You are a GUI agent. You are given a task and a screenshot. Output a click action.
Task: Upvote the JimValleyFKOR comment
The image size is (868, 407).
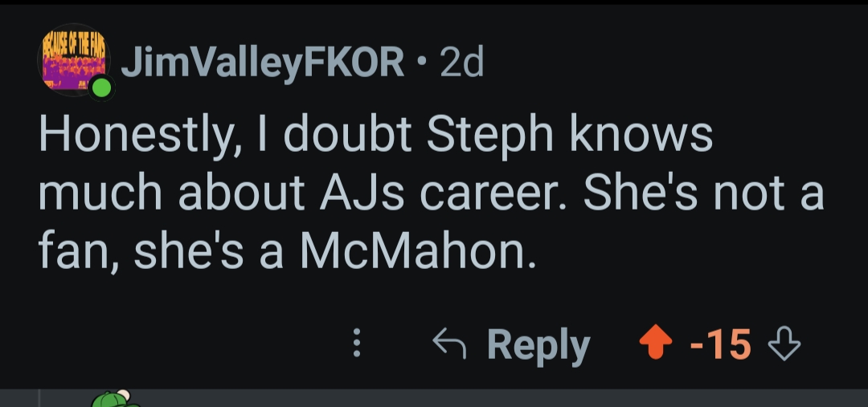(654, 345)
